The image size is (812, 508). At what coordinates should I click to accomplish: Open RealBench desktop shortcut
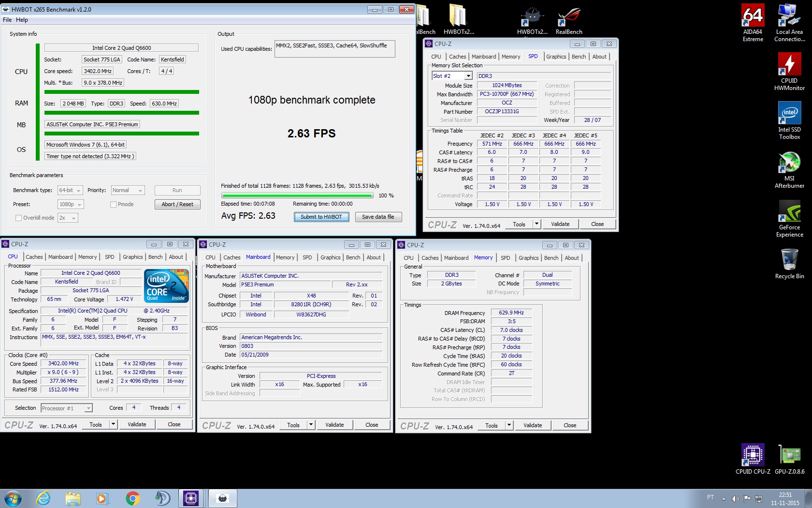coord(569,20)
